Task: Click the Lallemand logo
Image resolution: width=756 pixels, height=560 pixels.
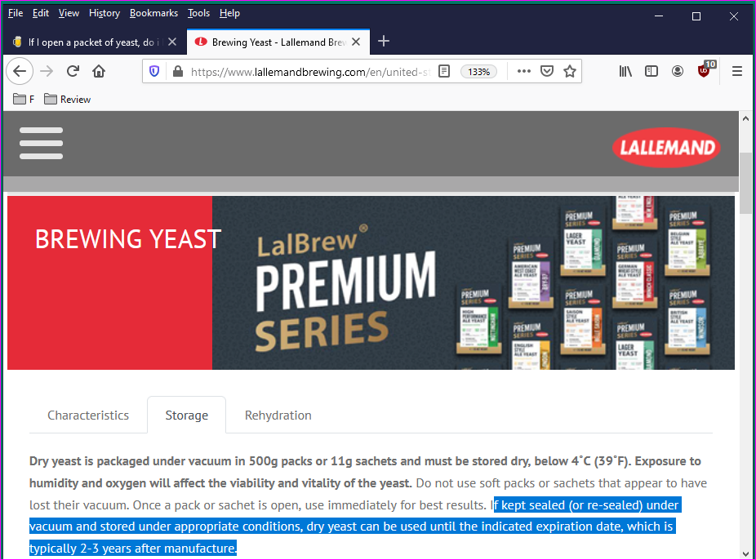Action: click(666, 148)
